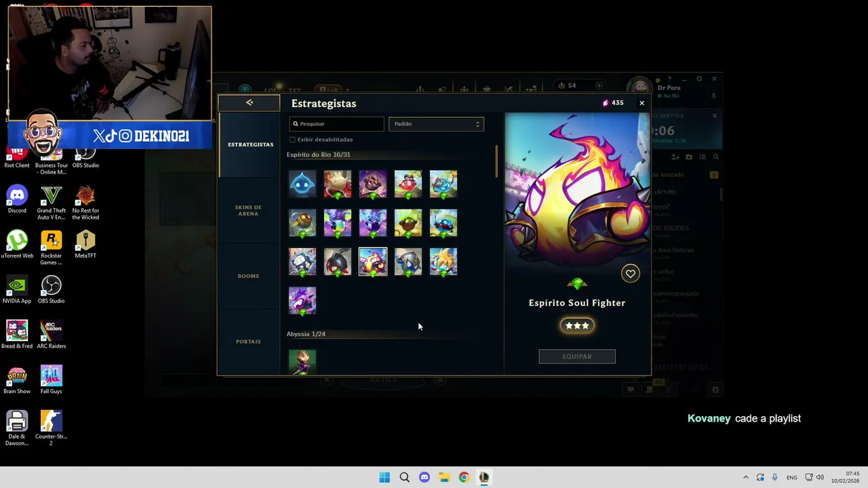
Task: Favorite Espírito Soul Fighter with the heart icon
Action: (631, 274)
